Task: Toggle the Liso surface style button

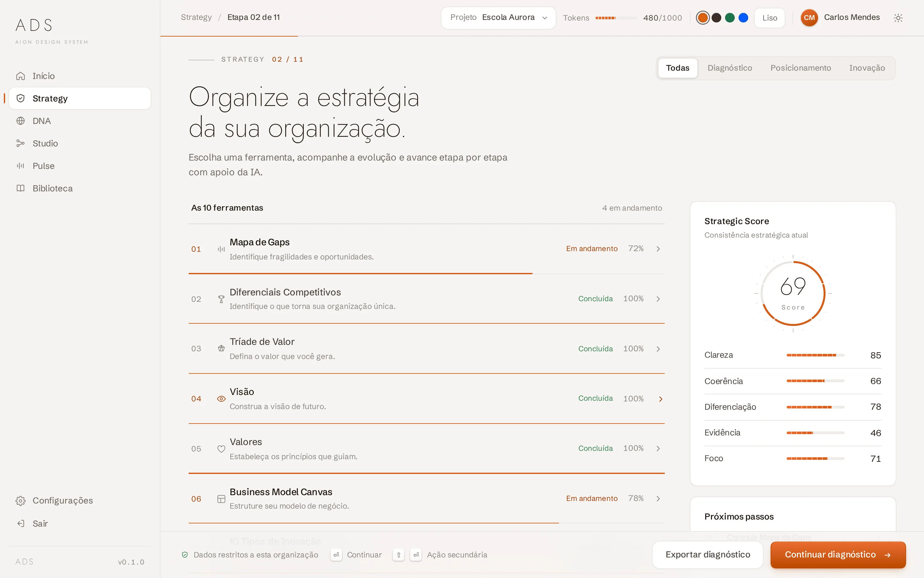Action: pyautogui.click(x=769, y=18)
